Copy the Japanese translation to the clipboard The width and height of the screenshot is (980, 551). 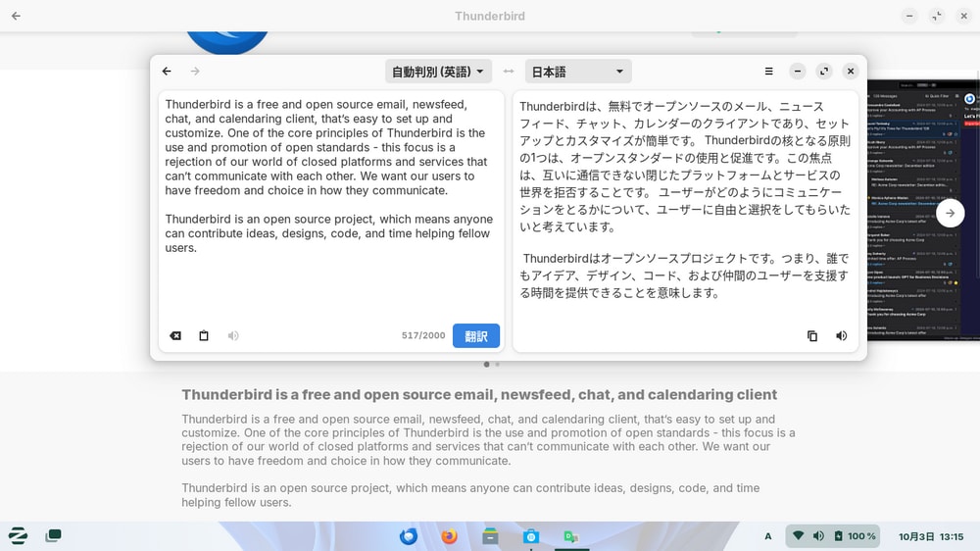point(811,335)
